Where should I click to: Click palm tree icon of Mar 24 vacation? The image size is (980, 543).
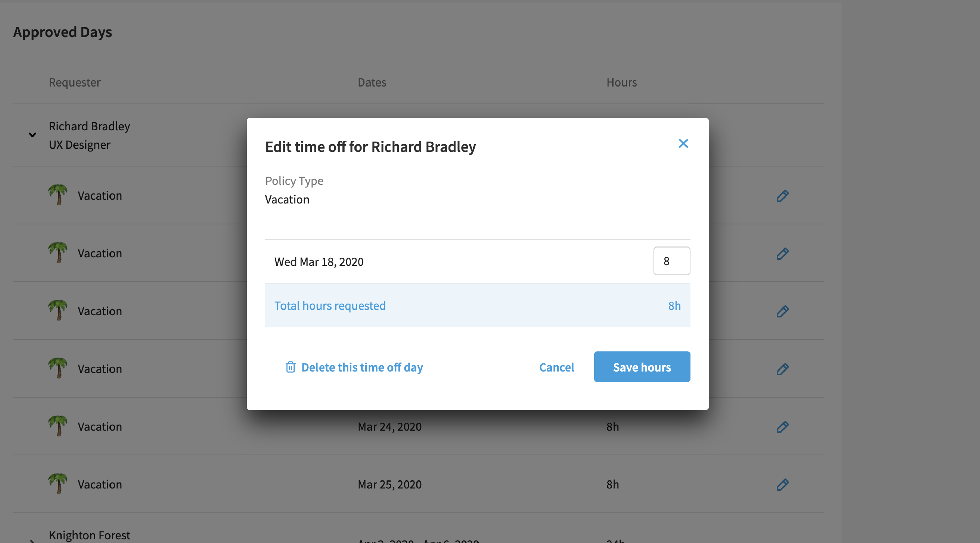coord(58,426)
